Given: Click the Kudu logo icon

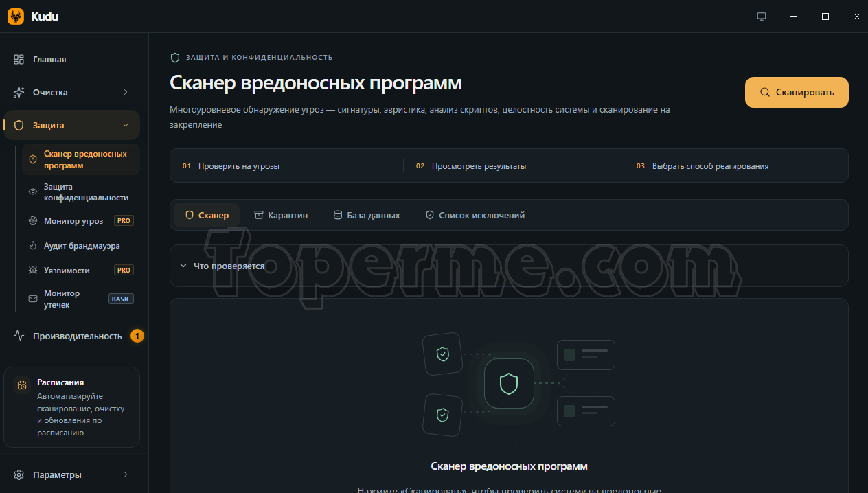Looking at the screenshot, I should click(x=16, y=16).
